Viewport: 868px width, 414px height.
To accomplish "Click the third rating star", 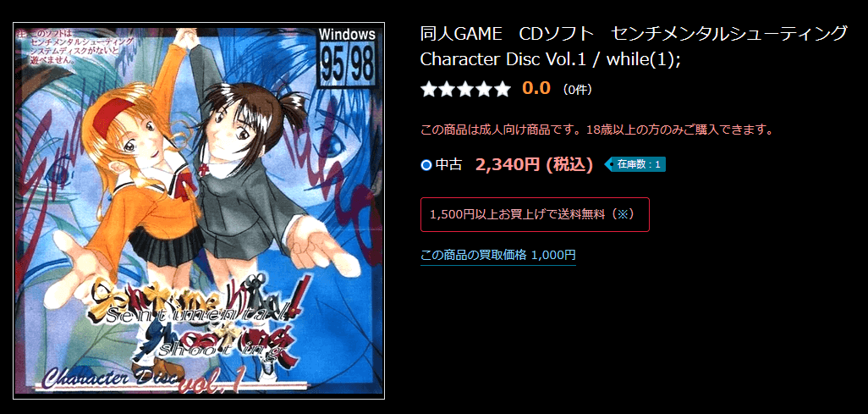I will pos(465,89).
